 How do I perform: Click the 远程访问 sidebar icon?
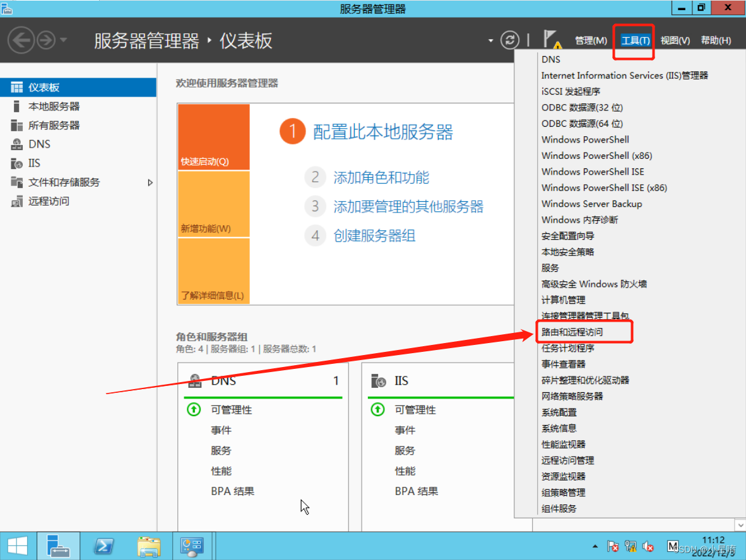pos(16,201)
